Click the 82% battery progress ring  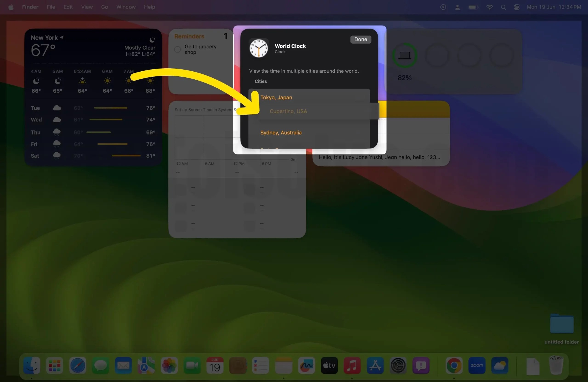pyautogui.click(x=404, y=55)
